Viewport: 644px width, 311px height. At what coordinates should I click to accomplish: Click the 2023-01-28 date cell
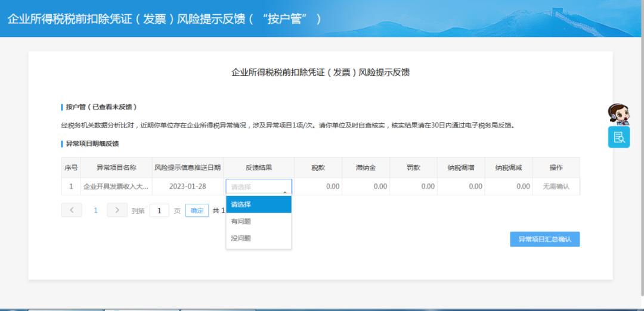[x=188, y=186]
